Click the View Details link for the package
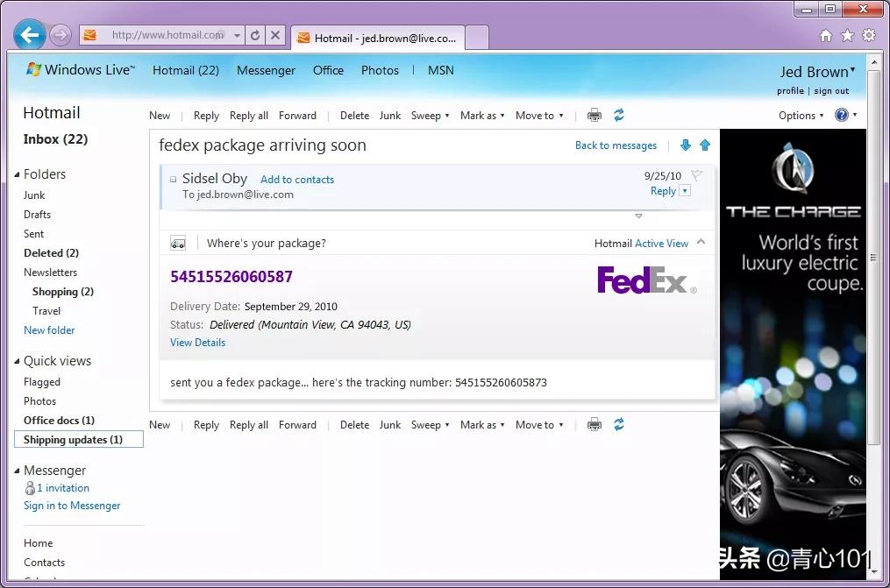The image size is (890, 588). pyautogui.click(x=197, y=343)
